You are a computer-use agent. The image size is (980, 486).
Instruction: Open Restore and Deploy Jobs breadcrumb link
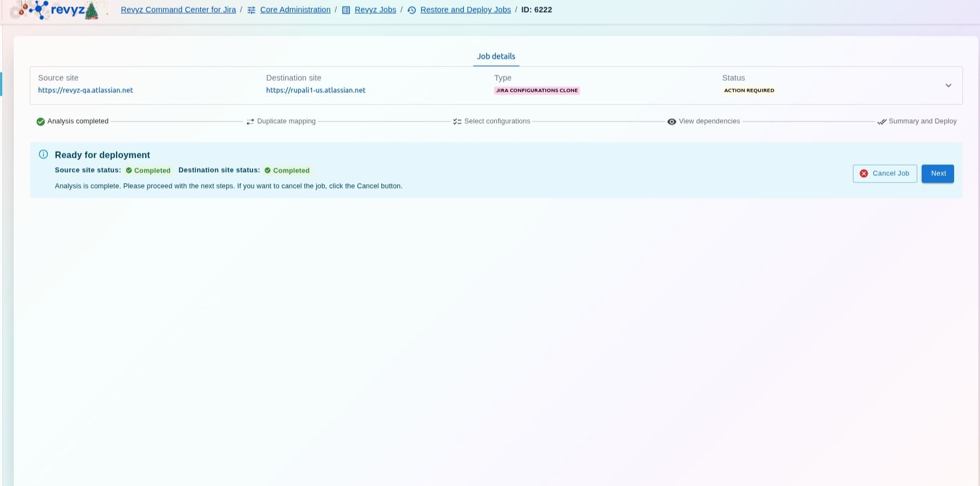tap(465, 10)
